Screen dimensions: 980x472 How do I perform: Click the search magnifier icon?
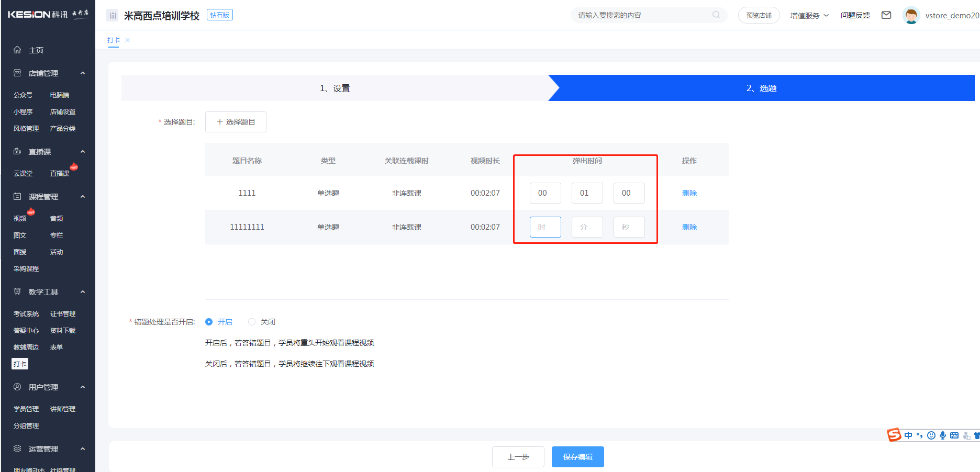[x=716, y=15]
